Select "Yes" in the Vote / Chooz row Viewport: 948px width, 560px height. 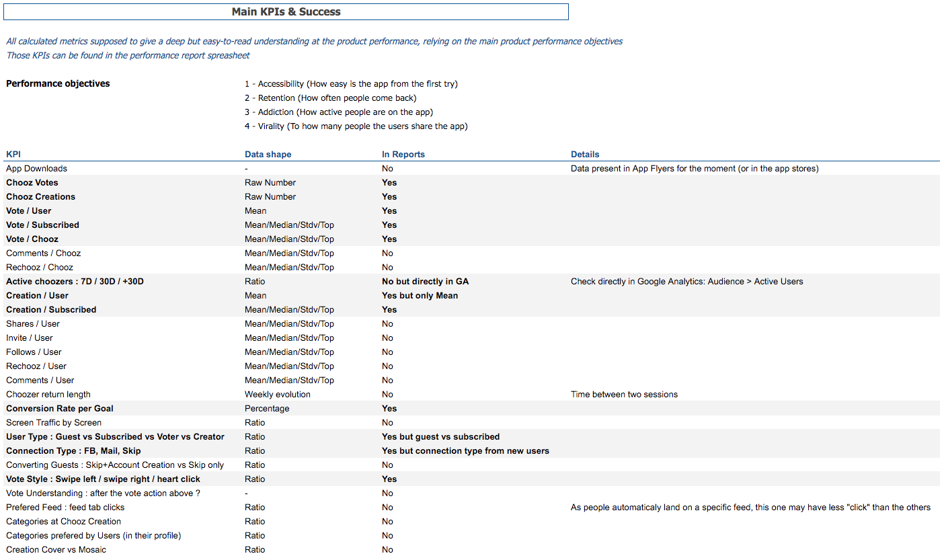click(389, 239)
